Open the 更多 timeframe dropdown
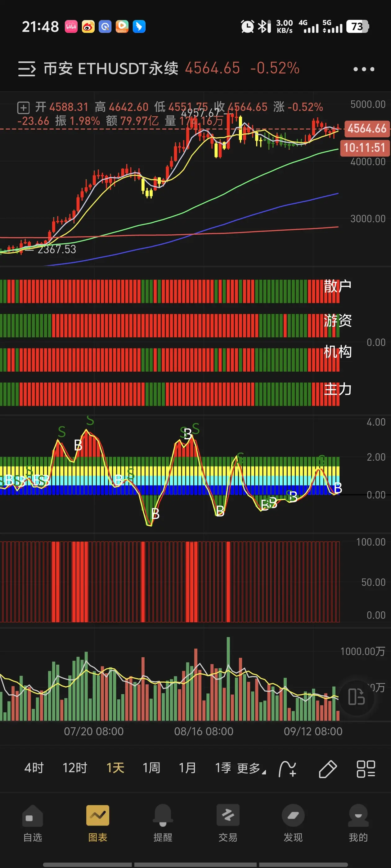 pyautogui.click(x=251, y=768)
